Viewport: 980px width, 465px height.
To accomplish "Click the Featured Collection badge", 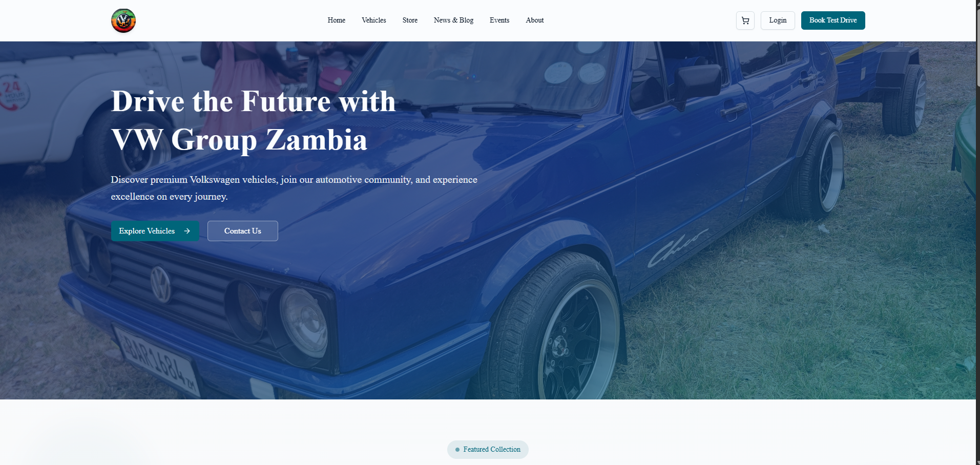I will point(488,450).
